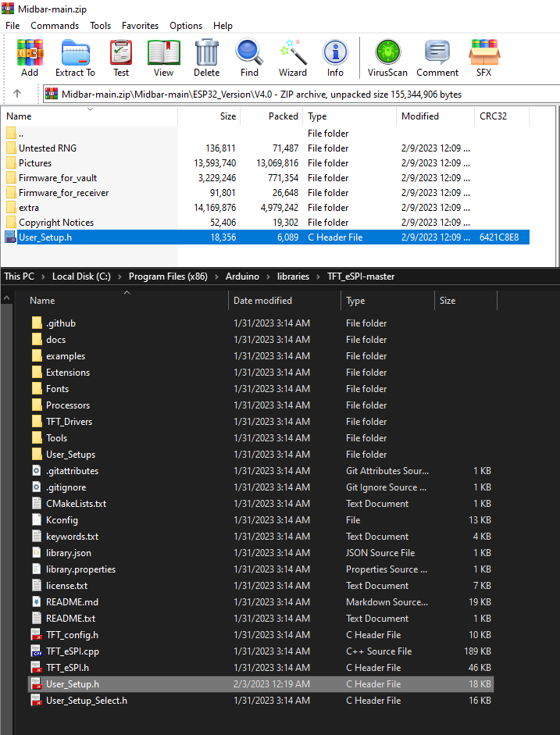Expand the chevron after This PC breadcrumb
The image size is (560, 735).
click(x=43, y=277)
